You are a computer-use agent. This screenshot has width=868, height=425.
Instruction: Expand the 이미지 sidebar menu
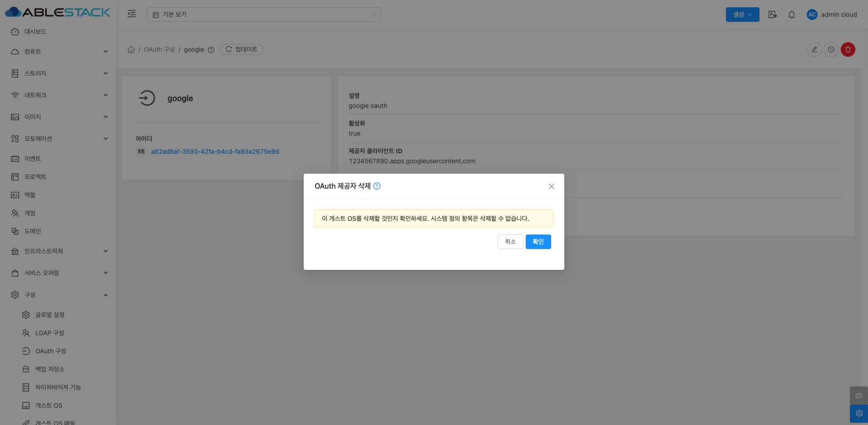point(58,117)
